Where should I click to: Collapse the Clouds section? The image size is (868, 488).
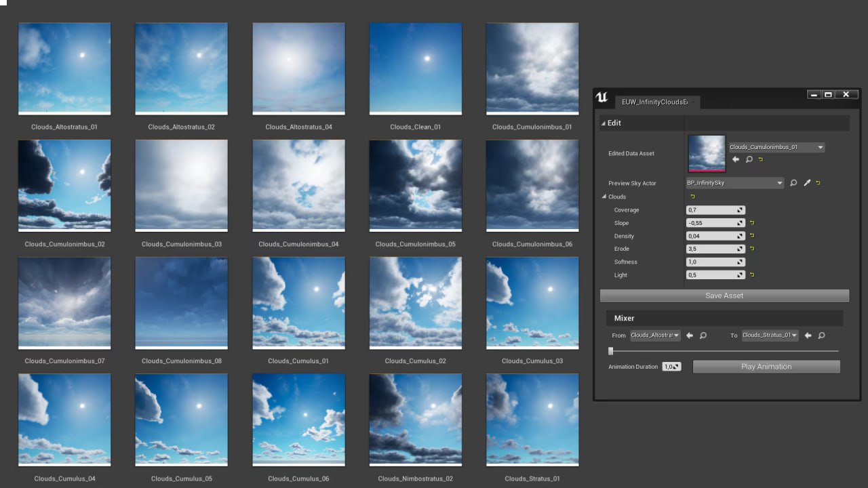pos(604,197)
